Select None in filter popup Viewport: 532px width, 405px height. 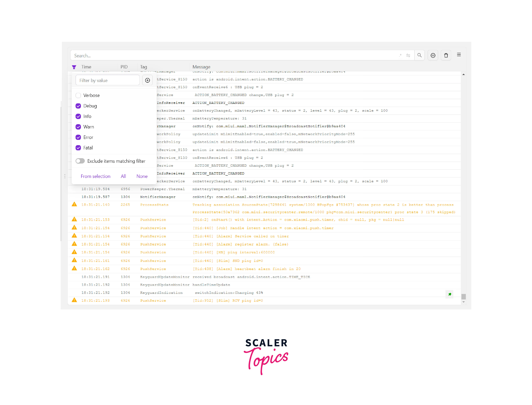[142, 176]
